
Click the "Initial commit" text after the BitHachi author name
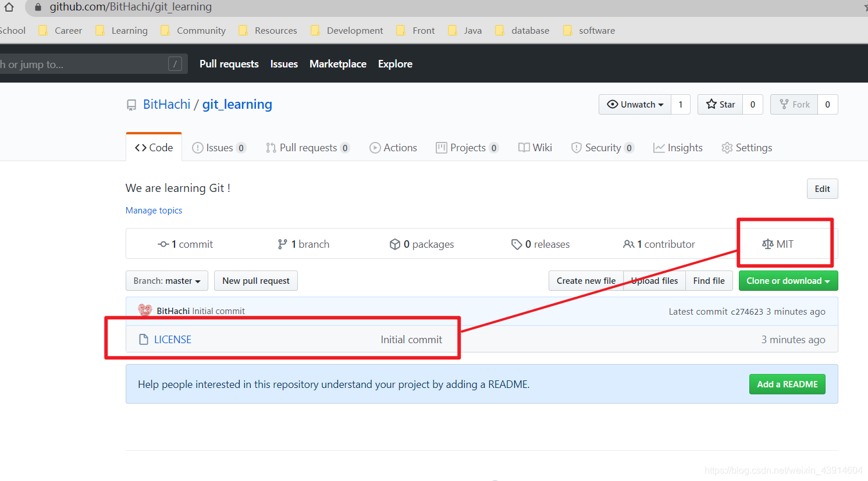pyautogui.click(x=219, y=311)
